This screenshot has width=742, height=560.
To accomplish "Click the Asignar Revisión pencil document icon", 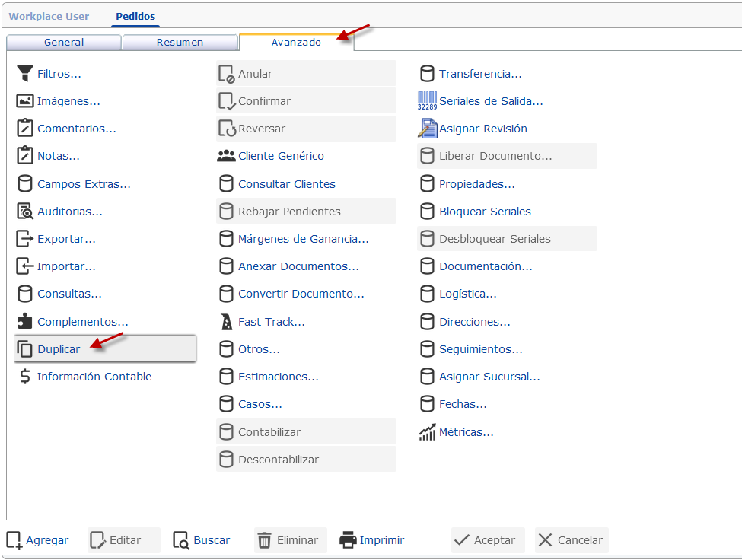I will click(x=427, y=128).
